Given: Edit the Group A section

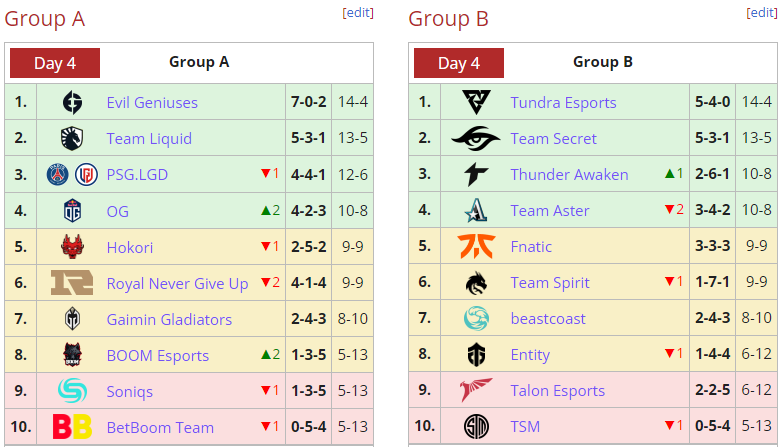Looking at the screenshot, I should [358, 12].
